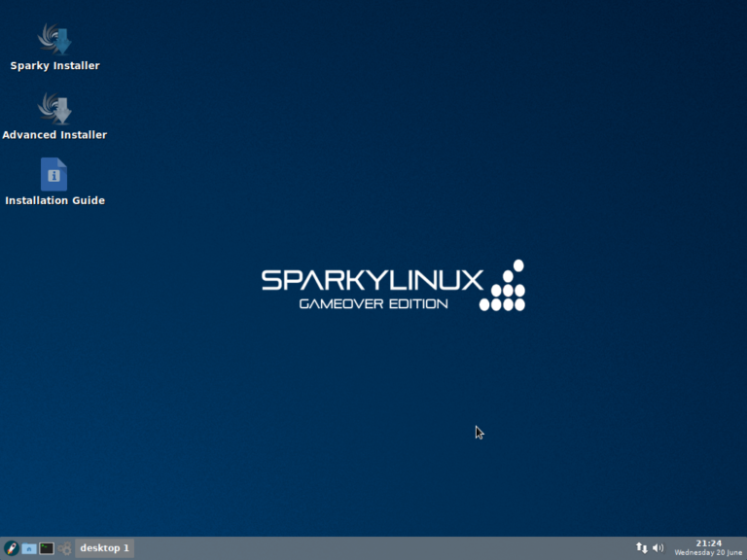Open the gears settings icon in panel
747x560 pixels.
click(65, 548)
